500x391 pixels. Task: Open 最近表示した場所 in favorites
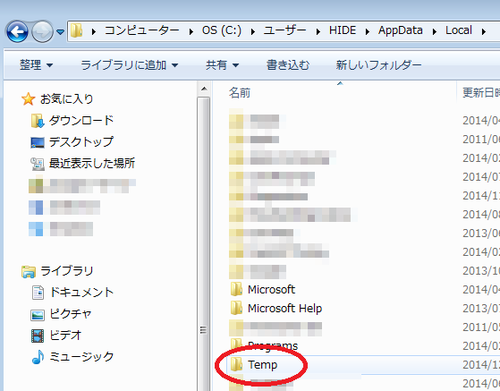pyautogui.click(x=92, y=163)
